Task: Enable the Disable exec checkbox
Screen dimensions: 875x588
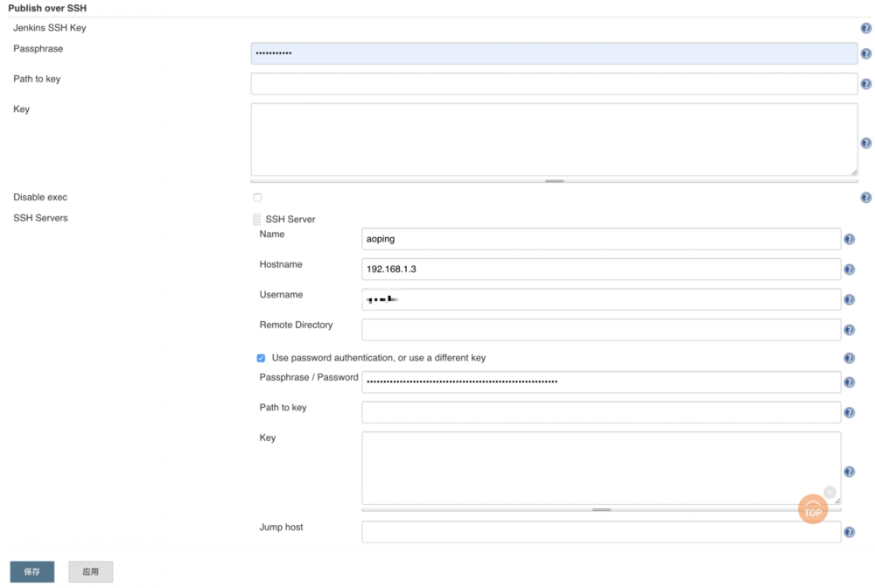Action: pyautogui.click(x=257, y=198)
